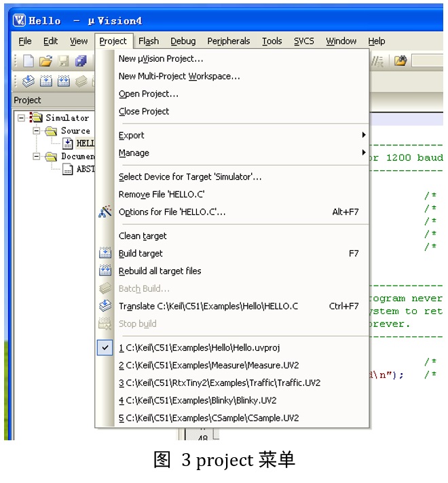Click the HELLO.C file icon in tree
The image size is (448, 483).
tap(67, 144)
